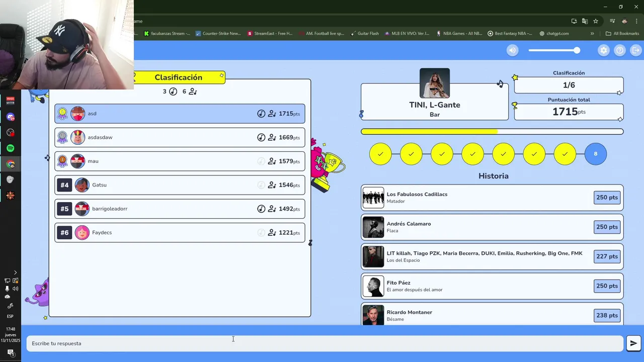Click the Escribe tu respuesta input field
Image resolution: width=644 pixels, height=362 pixels.
click(x=325, y=343)
